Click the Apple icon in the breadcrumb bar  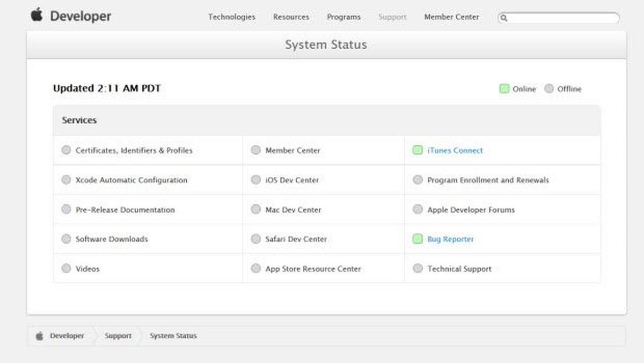point(39,336)
